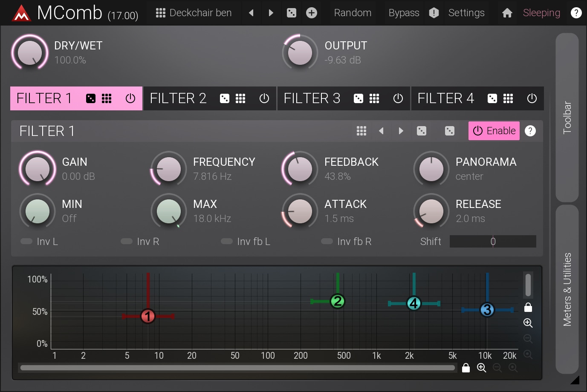587x392 pixels.
Task: Click the ATTACK knob
Action: pyautogui.click(x=300, y=211)
